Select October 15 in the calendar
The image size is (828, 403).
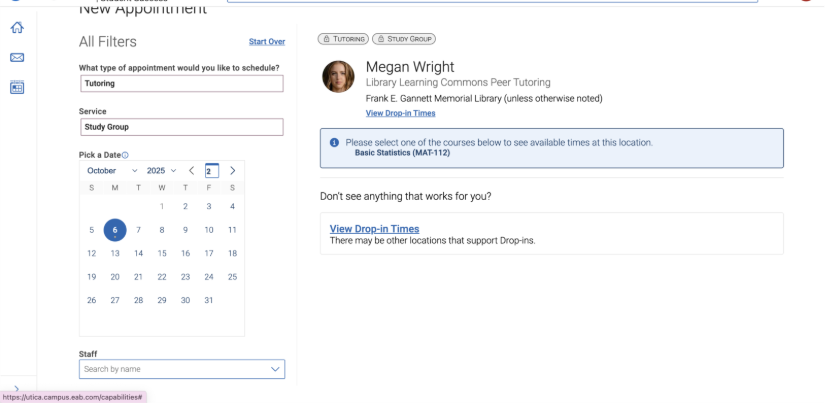click(x=162, y=253)
